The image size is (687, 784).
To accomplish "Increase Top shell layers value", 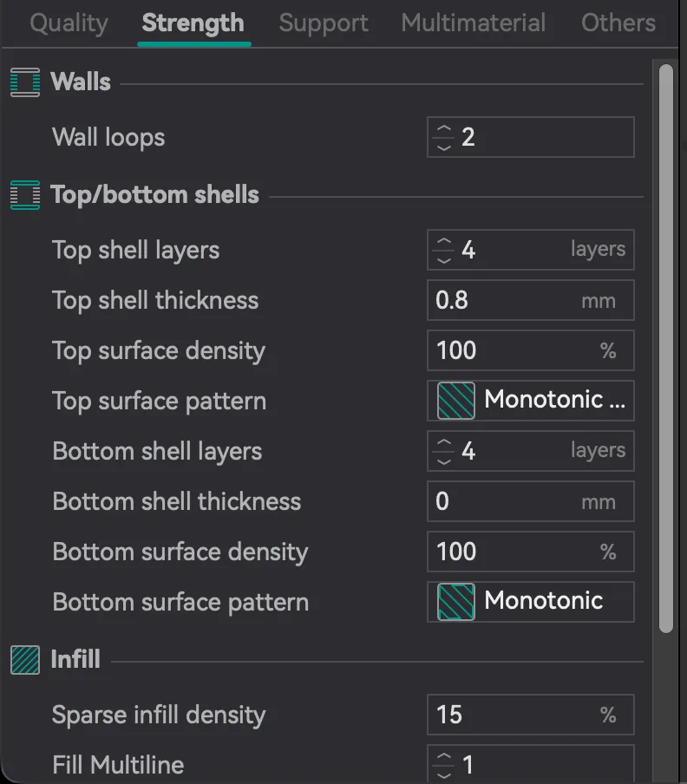I will pyautogui.click(x=444, y=241).
